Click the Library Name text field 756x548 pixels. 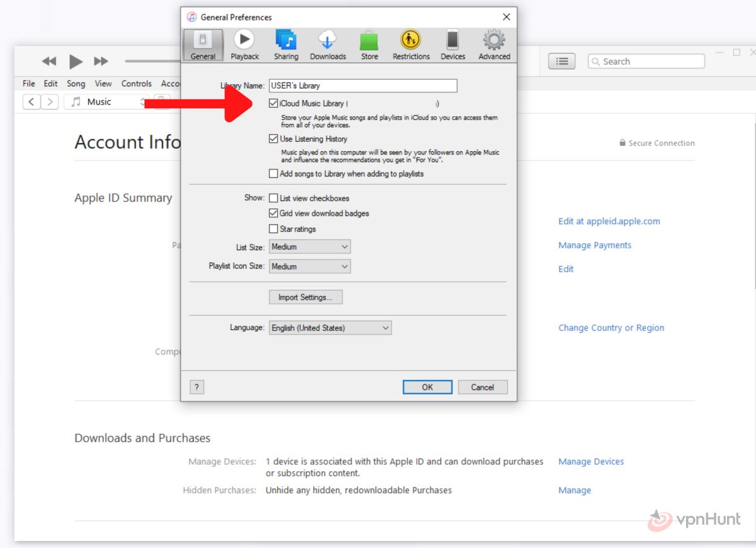tap(363, 86)
